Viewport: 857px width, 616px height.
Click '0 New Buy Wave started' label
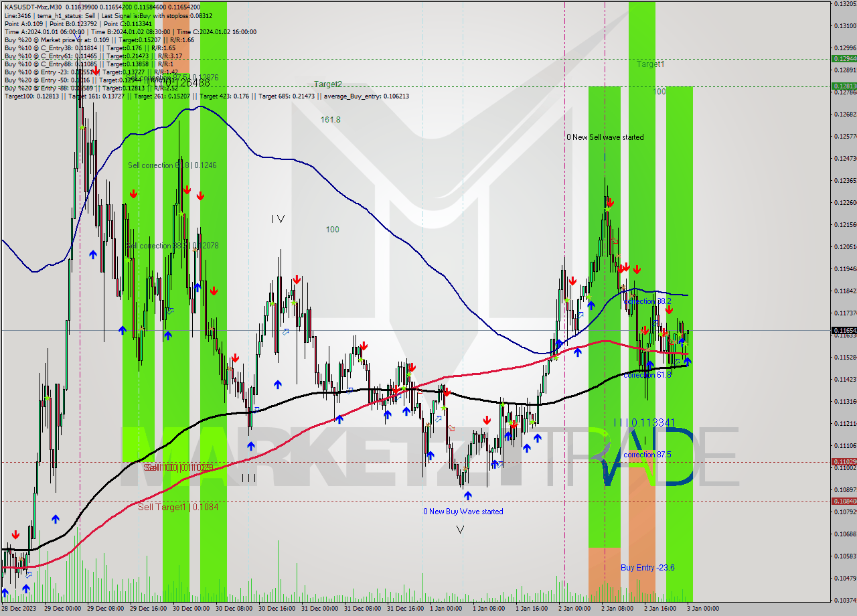[463, 512]
